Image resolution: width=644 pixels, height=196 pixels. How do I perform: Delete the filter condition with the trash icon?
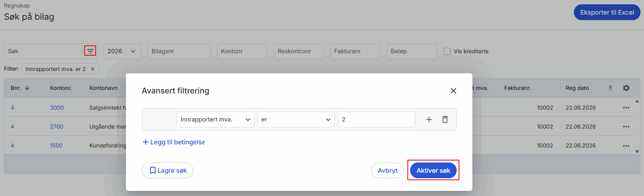coord(445,119)
